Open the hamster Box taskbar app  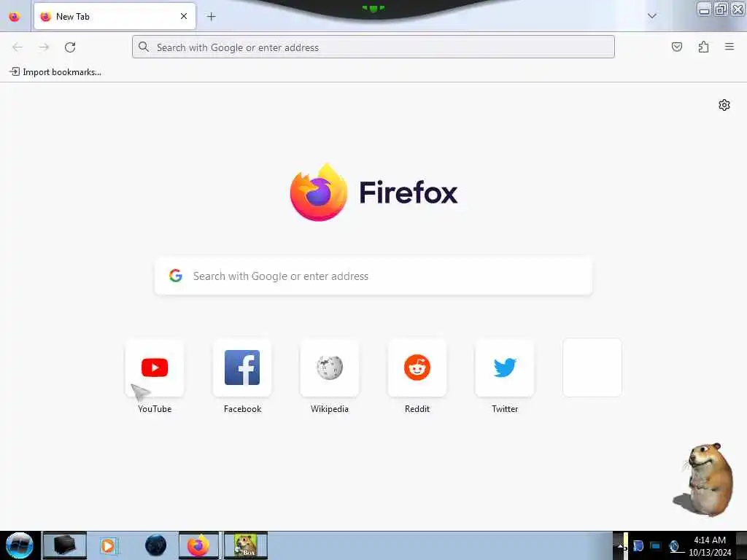[x=246, y=545]
